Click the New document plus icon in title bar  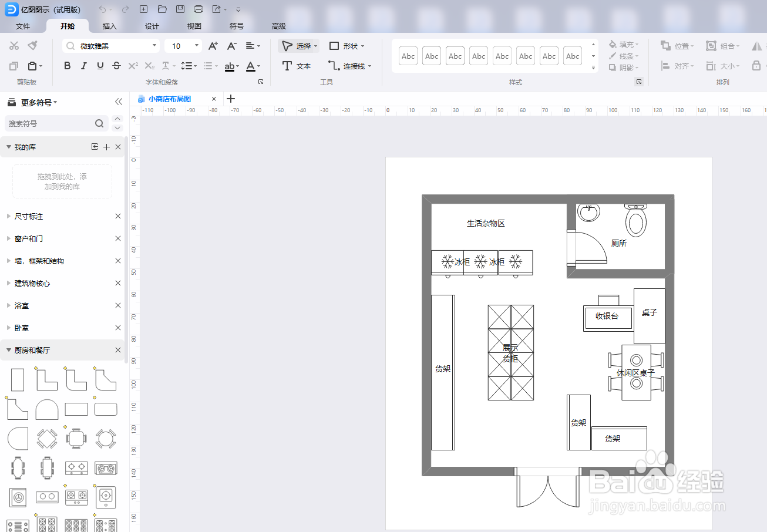coord(143,9)
